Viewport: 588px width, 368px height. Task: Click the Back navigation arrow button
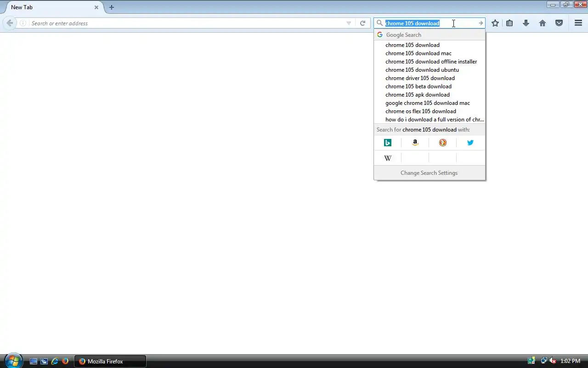(x=10, y=23)
